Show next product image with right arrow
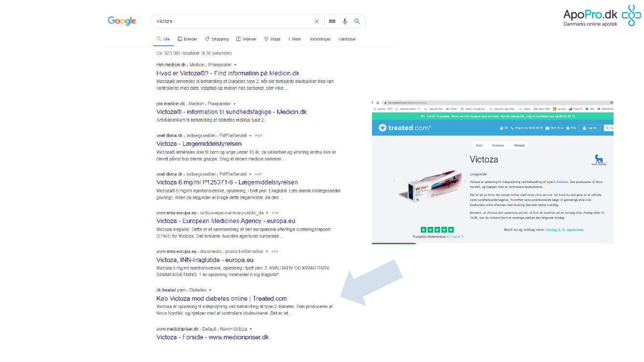644x362 pixels. 465,181
